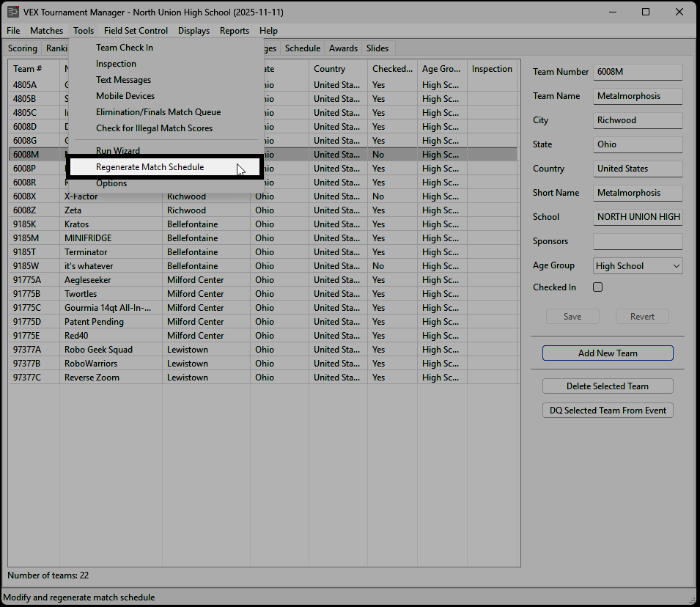Select team 9185W it's whatever row
700x607 pixels.
pos(263,266)
